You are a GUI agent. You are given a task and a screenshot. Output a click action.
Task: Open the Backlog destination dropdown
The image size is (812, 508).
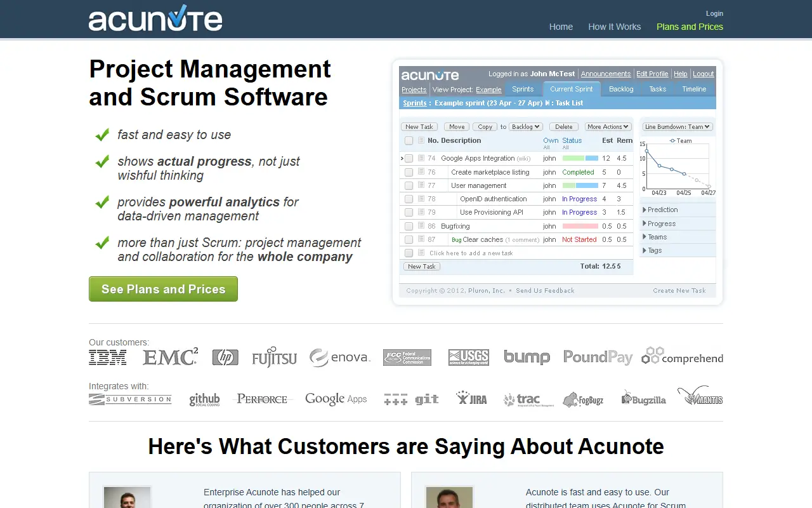pyautogui.click(x=526, y=127)
